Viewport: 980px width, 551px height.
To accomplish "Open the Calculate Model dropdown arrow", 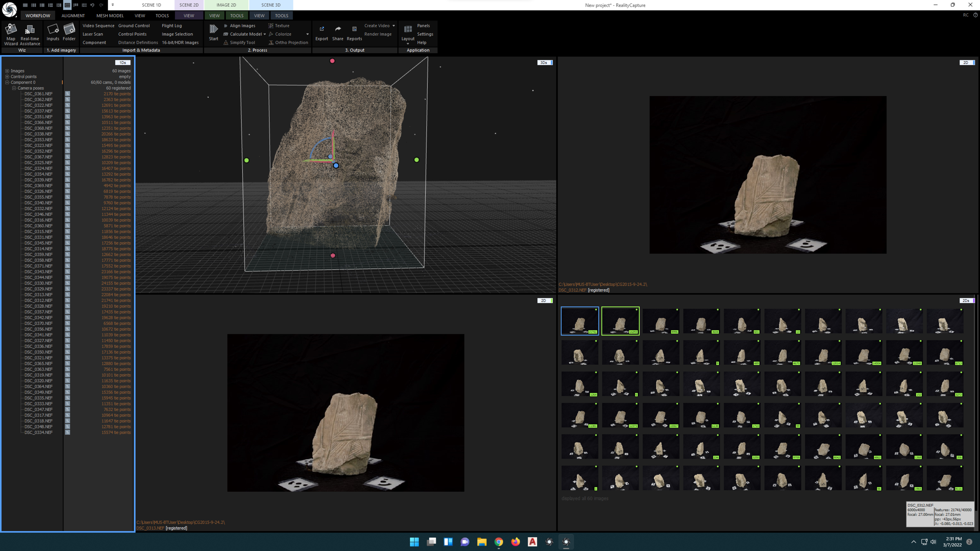I will [x=265, y=34].
